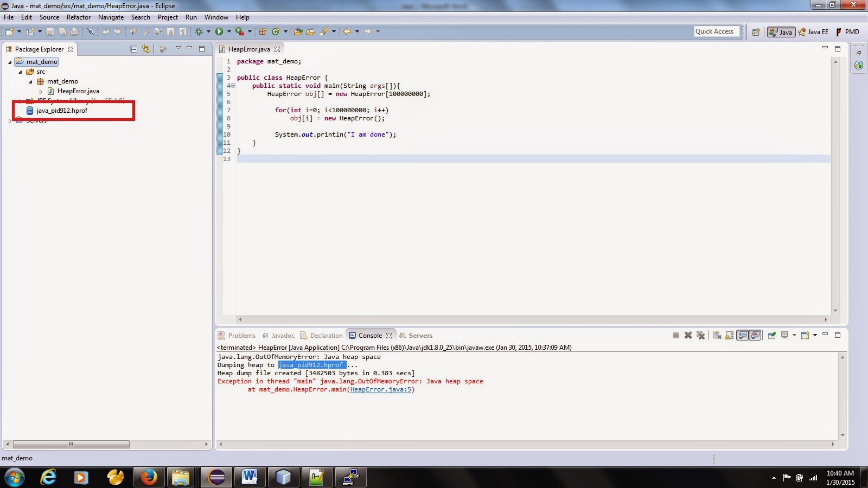Toggle show console on standard out
Viewport: 868px width, 488px height.
[743, 335]
